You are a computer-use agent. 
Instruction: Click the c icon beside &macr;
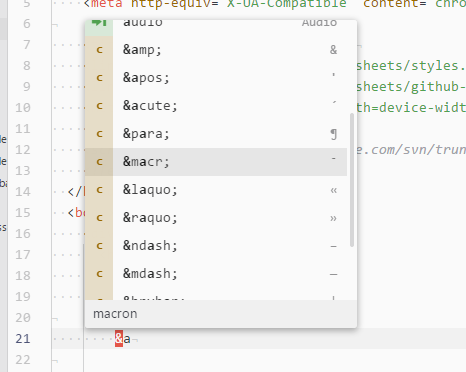coord(99,162)
